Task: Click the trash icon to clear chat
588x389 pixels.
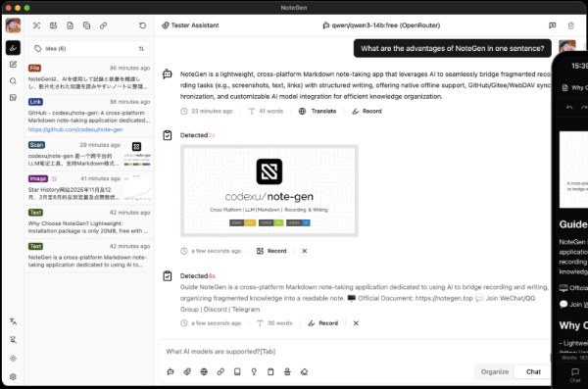Action: click(x=571, y=25)
